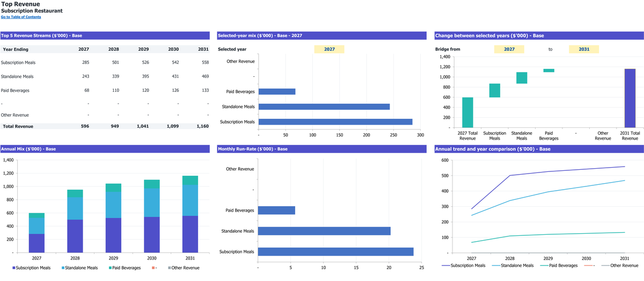Click the Standalone Meals waterfall bar

[x=522, y=78]
